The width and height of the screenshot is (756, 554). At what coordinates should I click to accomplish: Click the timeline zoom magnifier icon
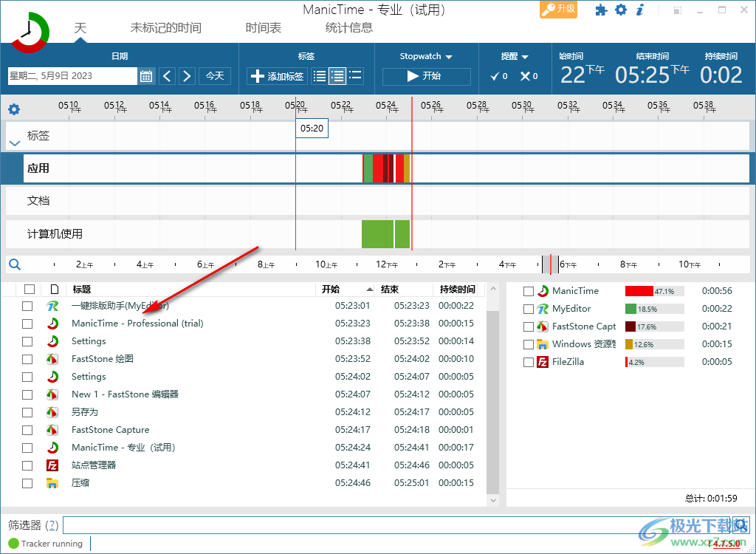pyautogui.click(x=15, y=264)
